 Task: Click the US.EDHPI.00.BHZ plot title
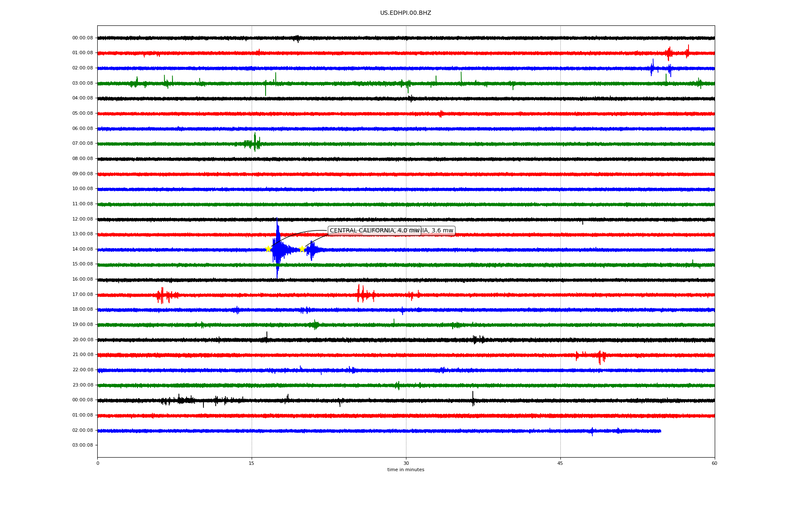pos(406,13)
